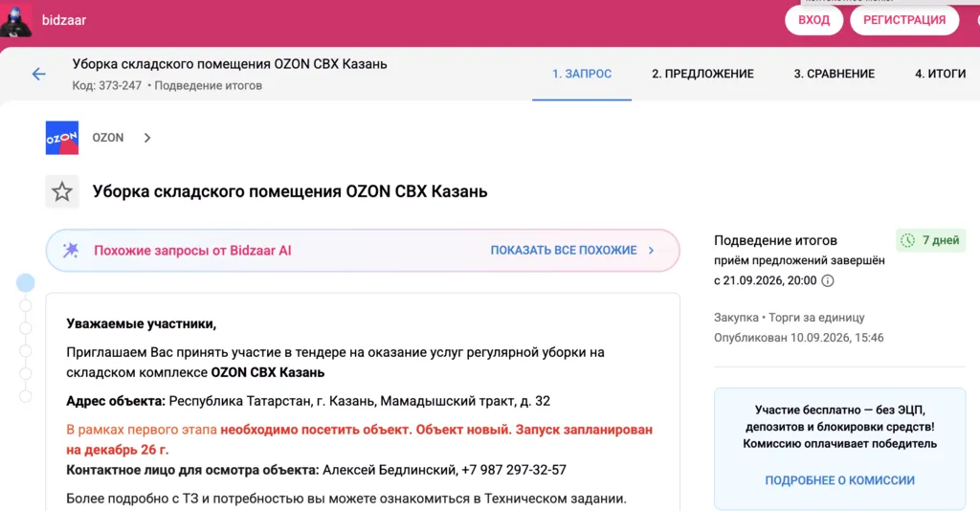
Task: Open the OZON company logo
Action: [x=62, y=138]
